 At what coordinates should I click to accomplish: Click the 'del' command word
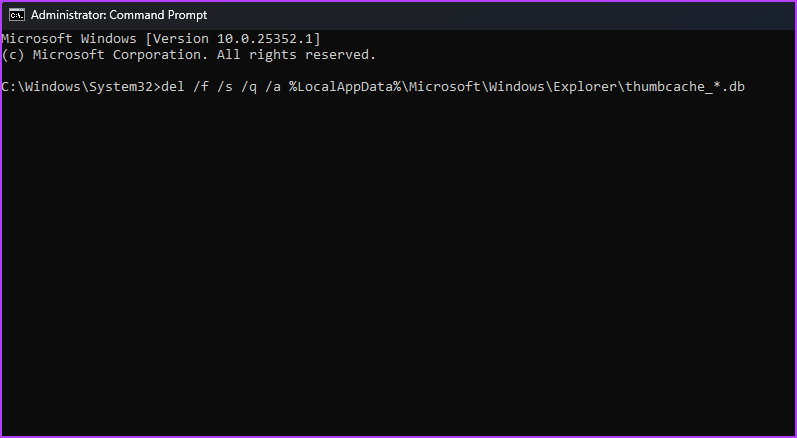pos(172,87)
